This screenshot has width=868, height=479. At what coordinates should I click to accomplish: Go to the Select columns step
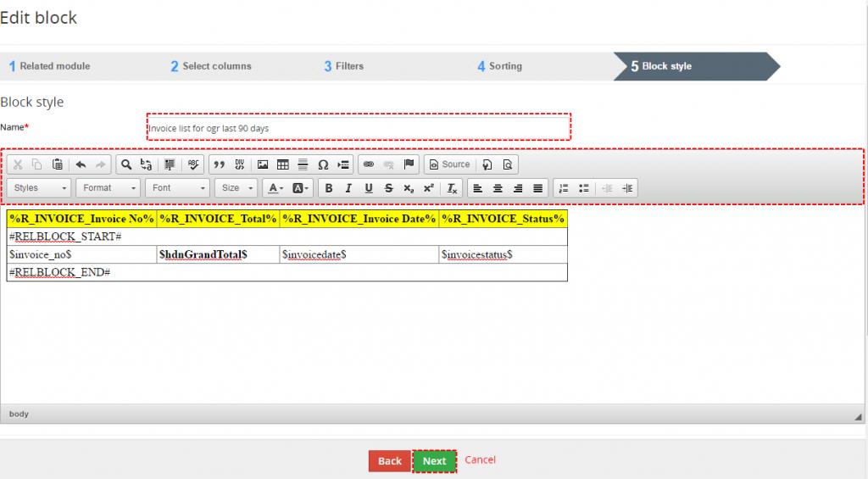[212, 66]
